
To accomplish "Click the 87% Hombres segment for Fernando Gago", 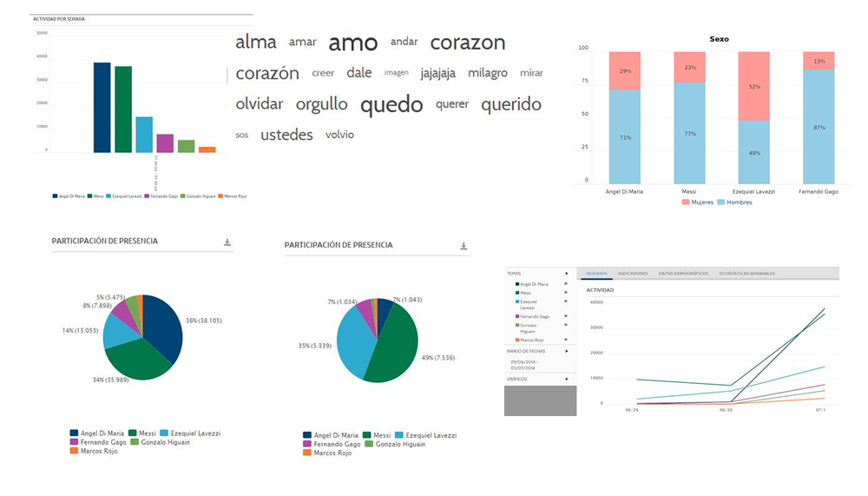I will tap(819, 127).
